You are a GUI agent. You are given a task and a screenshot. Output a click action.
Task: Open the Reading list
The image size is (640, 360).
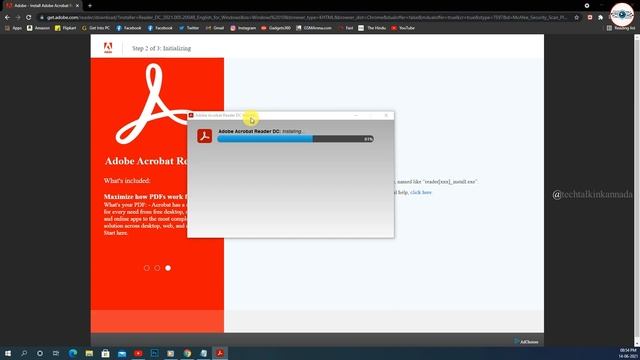coord(621,28)
